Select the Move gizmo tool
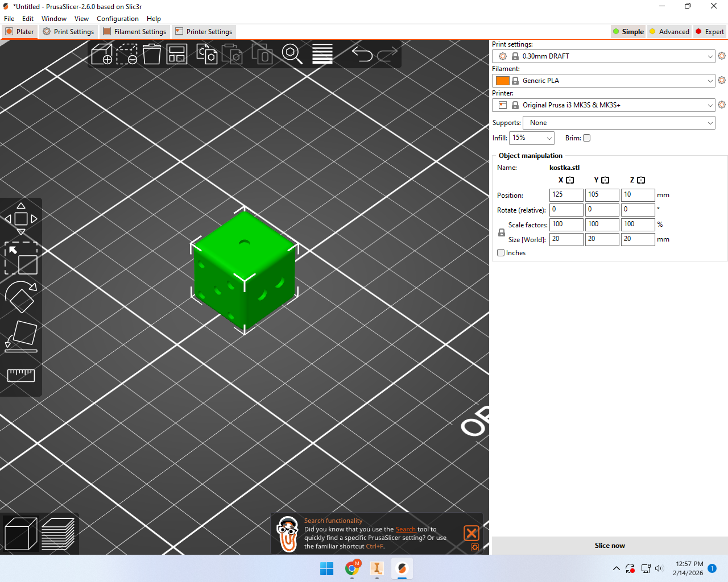728x582 pixels. 21,219
